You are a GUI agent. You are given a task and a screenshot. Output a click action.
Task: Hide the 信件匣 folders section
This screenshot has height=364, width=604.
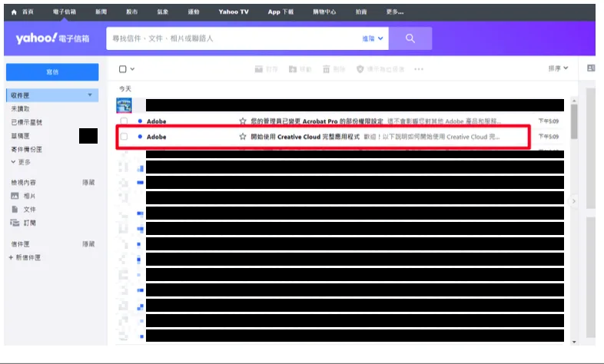coord(88,244)
